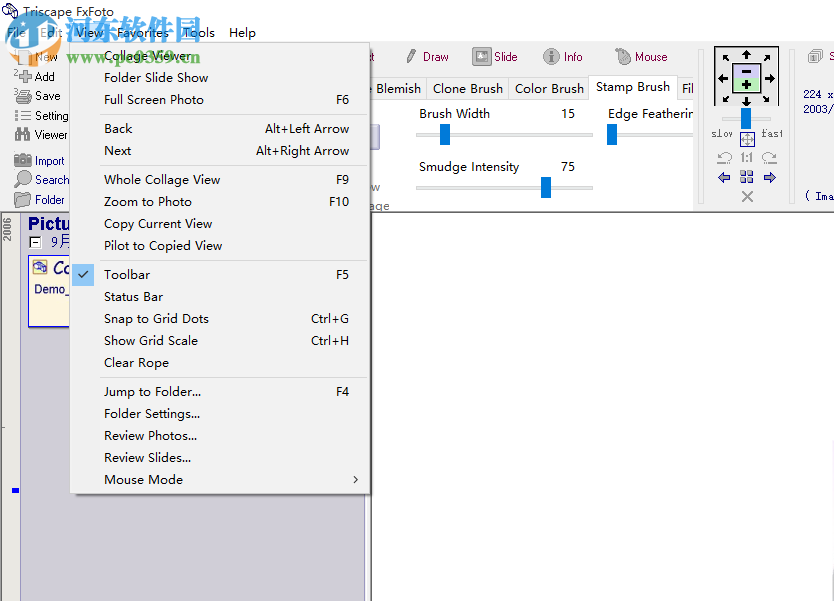Viewport: 834px width, 601px height.
Task: Choose Review Photos...
Action: [x=220, y=436]
